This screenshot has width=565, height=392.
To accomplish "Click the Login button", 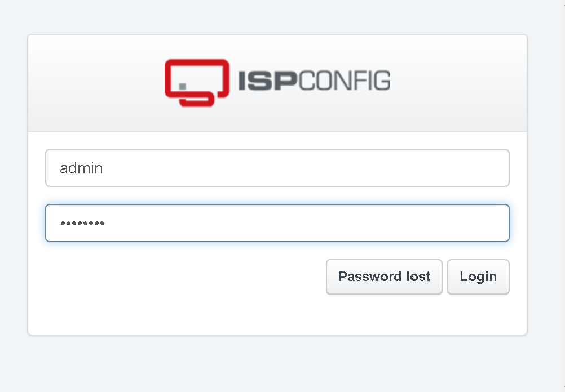I will coord(478,277).
